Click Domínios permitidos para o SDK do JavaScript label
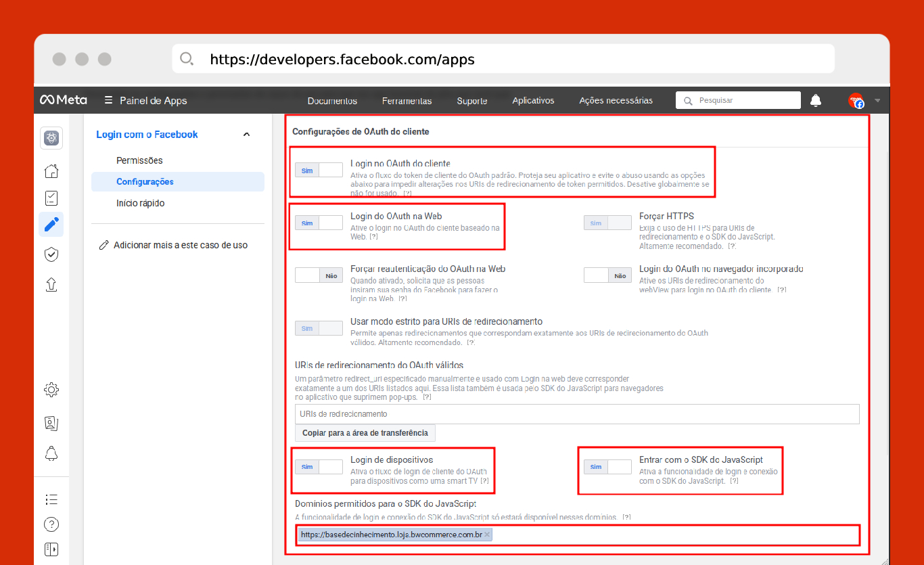This screenshot has height=565, width=924. tap(386, 504)
